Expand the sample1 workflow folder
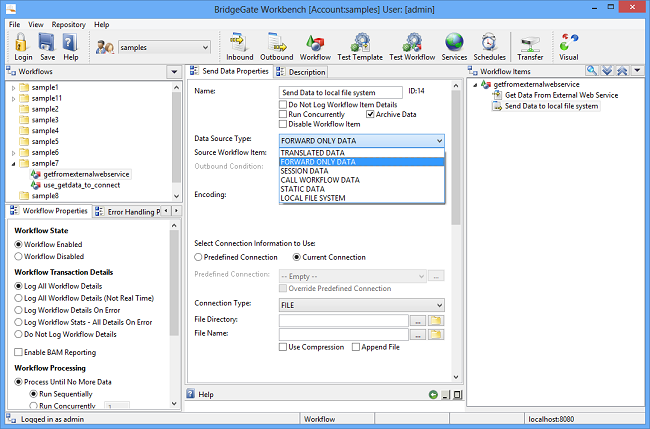Image resolution: width=650 pixels, height=429 pixels. coord(13,88)
